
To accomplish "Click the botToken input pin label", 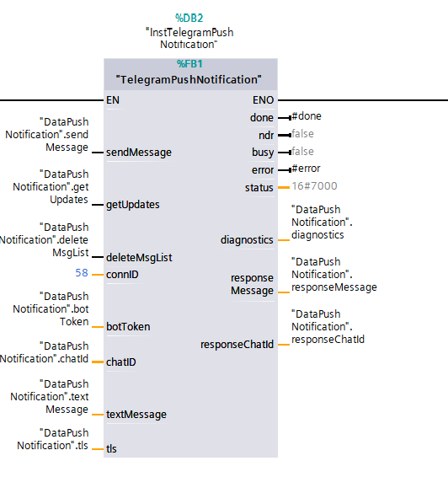I will (128, 327).
